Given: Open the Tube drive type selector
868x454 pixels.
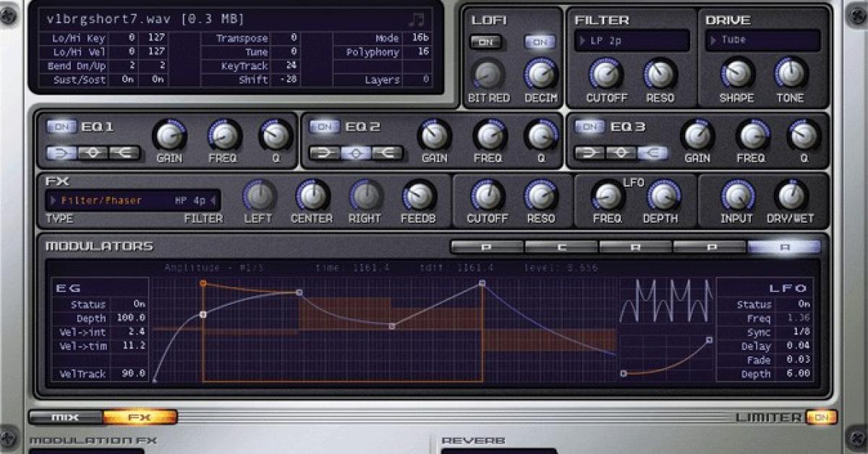Looking at the screenshot, I should pyautogui.click(x=763, y=40).
